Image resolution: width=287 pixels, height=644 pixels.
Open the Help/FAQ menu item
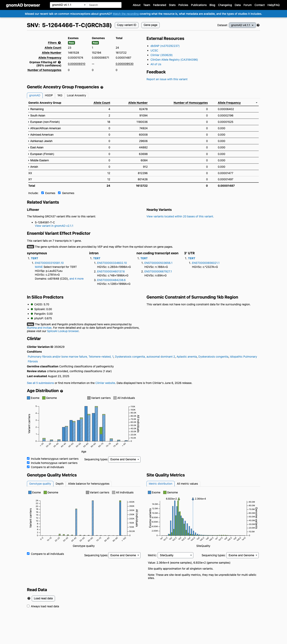click(x=273, y=5)
